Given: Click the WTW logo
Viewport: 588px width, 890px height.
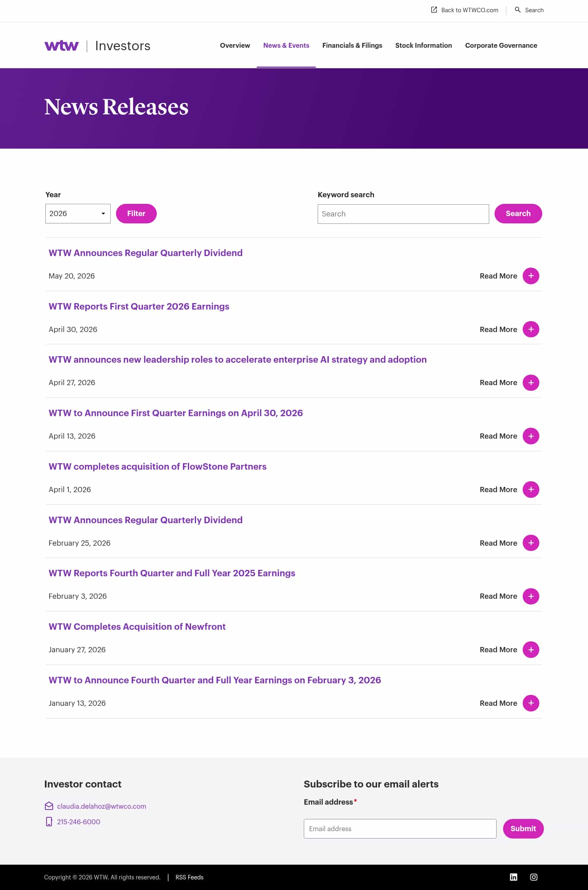Looking at the screenshot, I should [x=61, y=45].
